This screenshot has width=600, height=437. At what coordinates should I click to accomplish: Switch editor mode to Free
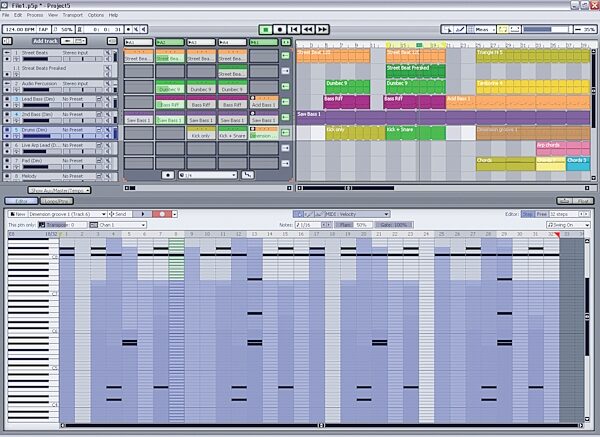point(541,214)
